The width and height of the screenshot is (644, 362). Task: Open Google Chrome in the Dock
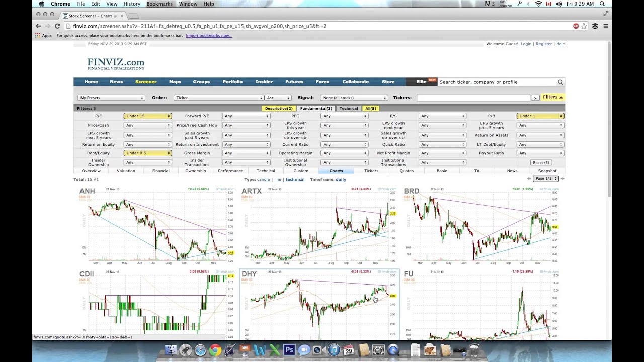click(215, 350)
